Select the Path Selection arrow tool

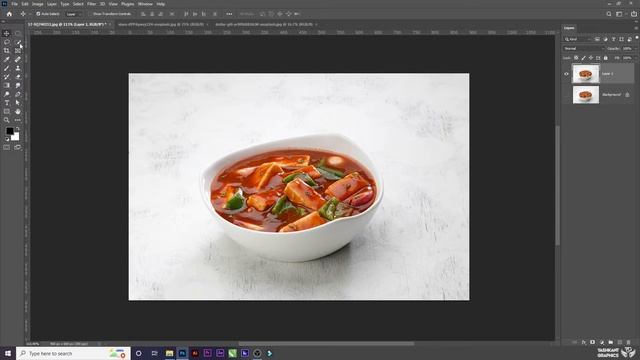(x=18, y=103)
